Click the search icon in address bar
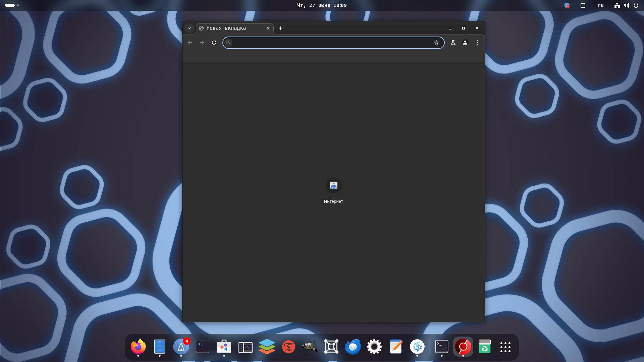The image size is (644, 362). click(x=228, y=43)
